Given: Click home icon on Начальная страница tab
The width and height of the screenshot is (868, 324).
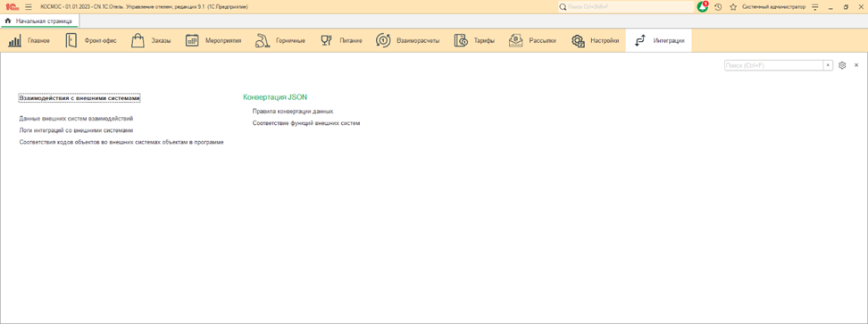Looking at the screenshot, I should point(8,21).
